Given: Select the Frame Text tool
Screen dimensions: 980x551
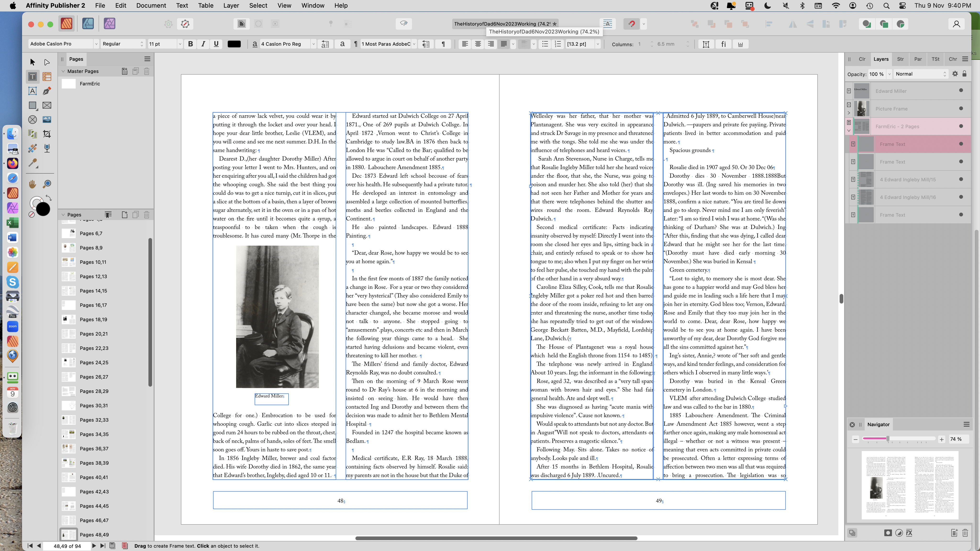Looking at the screenshot, I should (x=32, y=77).
